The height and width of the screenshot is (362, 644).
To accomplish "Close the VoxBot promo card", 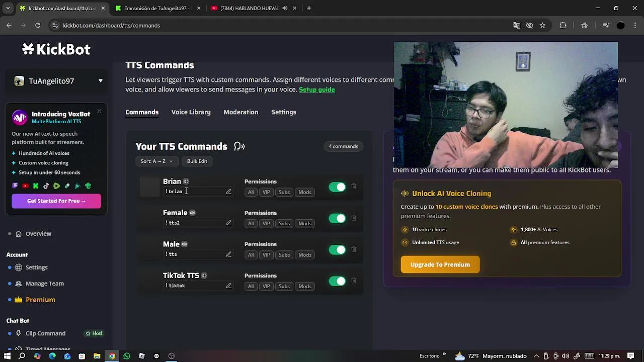I will [x=99, y=111].
